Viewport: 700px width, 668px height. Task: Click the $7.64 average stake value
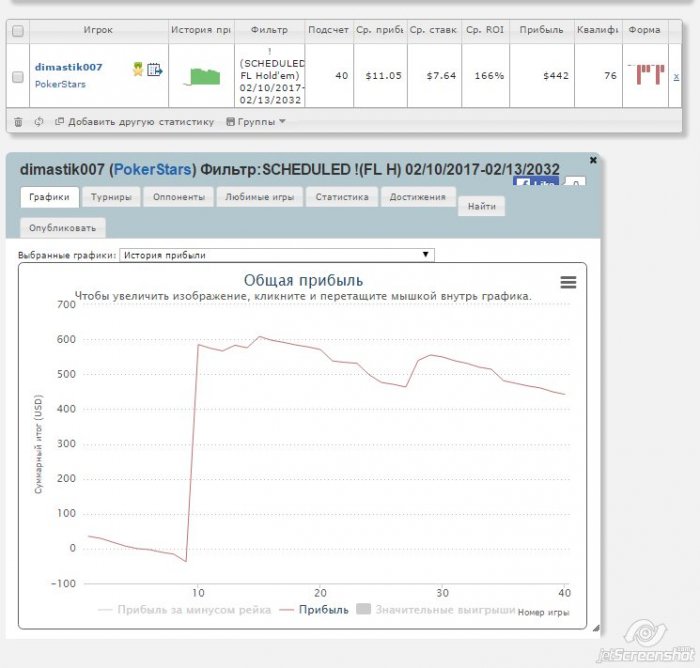(441, 76)
